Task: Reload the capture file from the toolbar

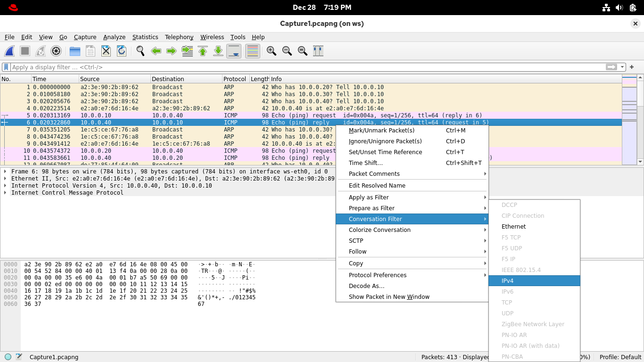Action: [121, 51]
